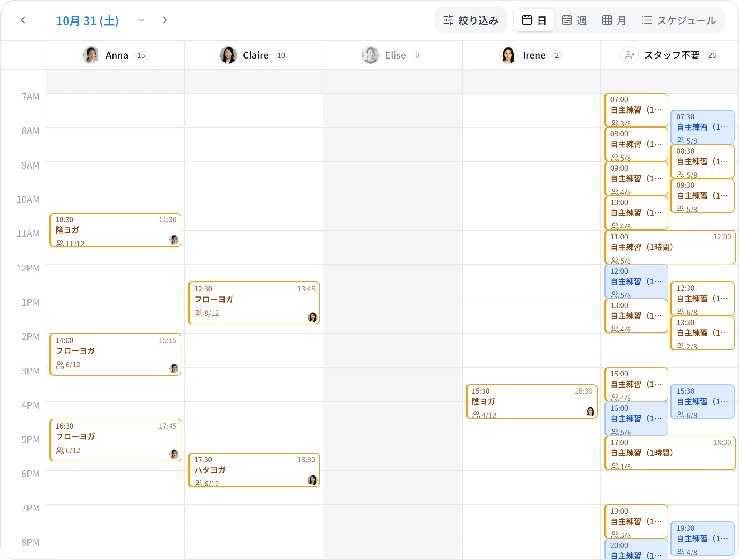Screen dimensions: 739x560
Task: Switch to 日 day view tab
Action: pyautogui.click(x=534, y=20)
